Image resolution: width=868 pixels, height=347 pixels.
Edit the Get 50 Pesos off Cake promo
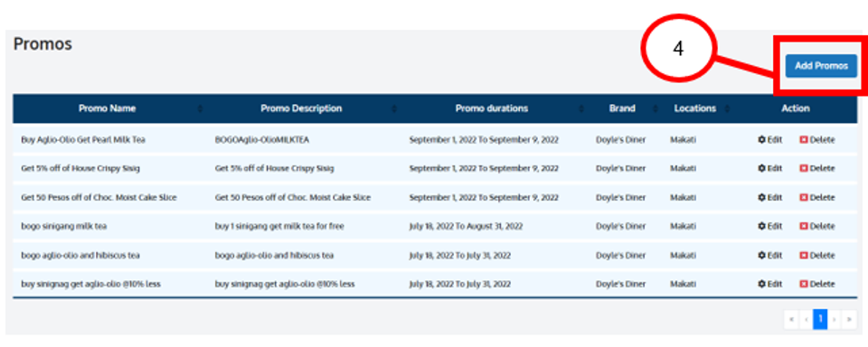pyautogui.click(x=769, y=198)
